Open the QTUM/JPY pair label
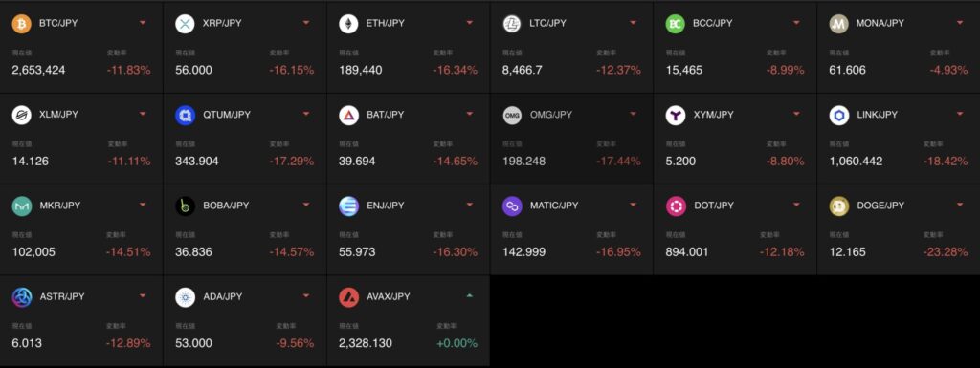Viewport: 980px width, 368px height. (x=225, y=114)
